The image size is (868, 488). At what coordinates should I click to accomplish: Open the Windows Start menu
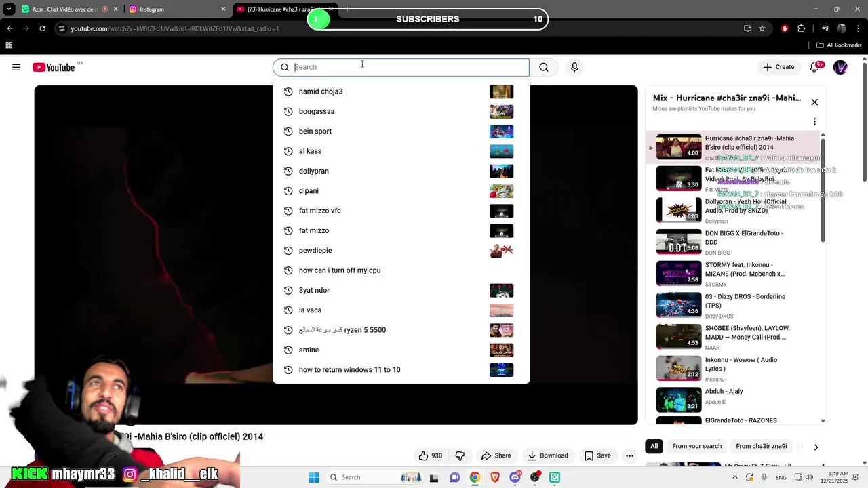tap(314, 477)
